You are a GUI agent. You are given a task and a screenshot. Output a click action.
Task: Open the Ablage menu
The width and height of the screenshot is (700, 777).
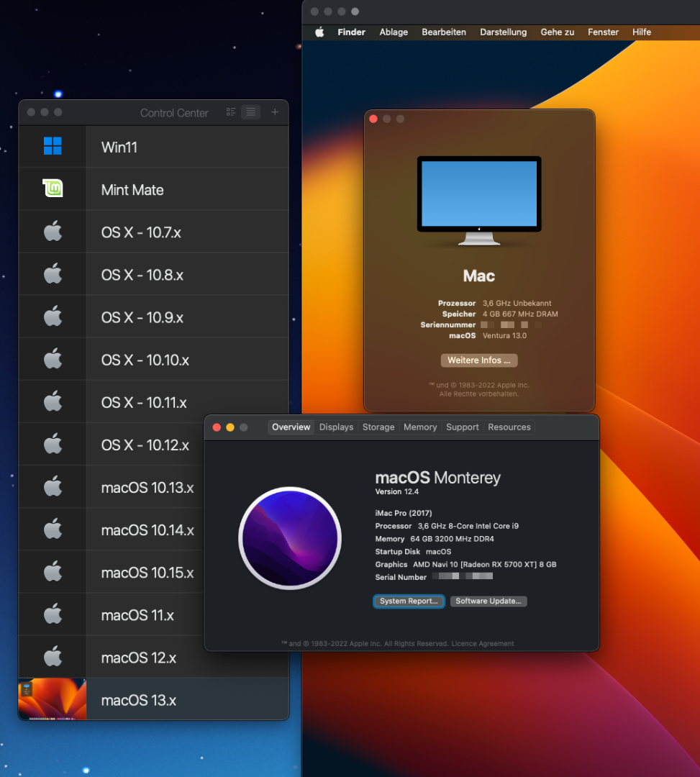tap(394, 32)
